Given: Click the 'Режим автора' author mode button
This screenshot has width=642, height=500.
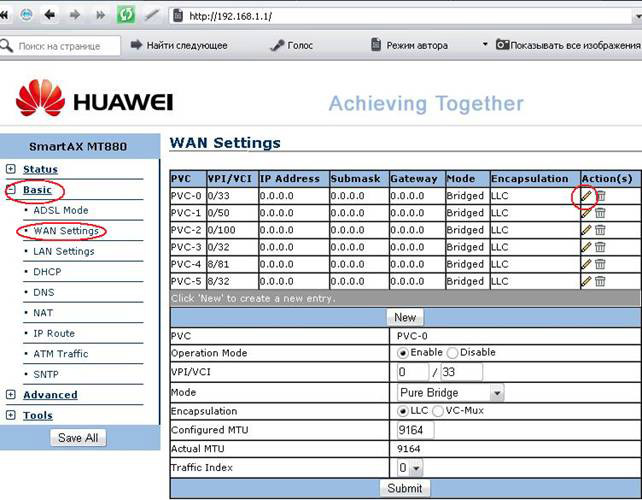Looking at the screenshot, I should [409, 45].
